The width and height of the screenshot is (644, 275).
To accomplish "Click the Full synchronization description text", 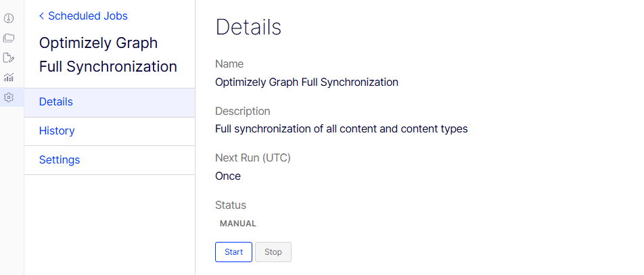I will coord(341,129).
